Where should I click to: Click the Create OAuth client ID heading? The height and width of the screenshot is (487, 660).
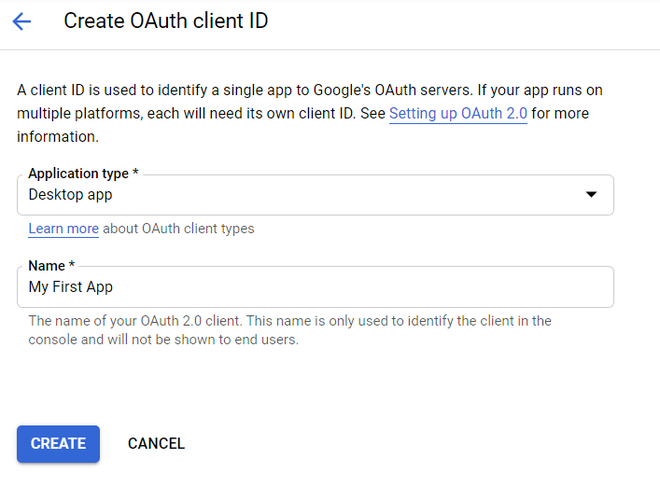pyautogui.click(x=166, y=21)
